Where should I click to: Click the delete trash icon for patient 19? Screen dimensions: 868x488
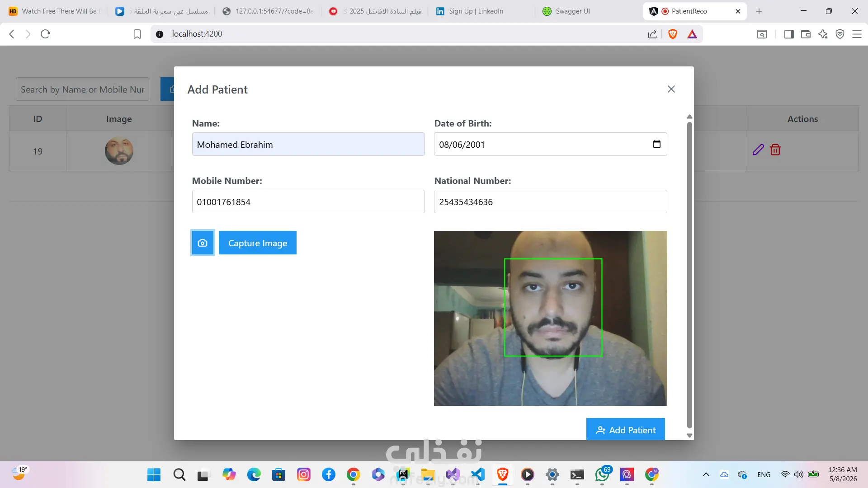pyautogui.click(x=775, y=150)
